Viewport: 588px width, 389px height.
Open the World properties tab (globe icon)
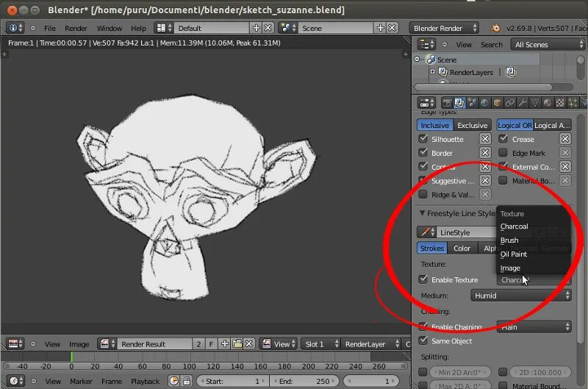(484, 103)
